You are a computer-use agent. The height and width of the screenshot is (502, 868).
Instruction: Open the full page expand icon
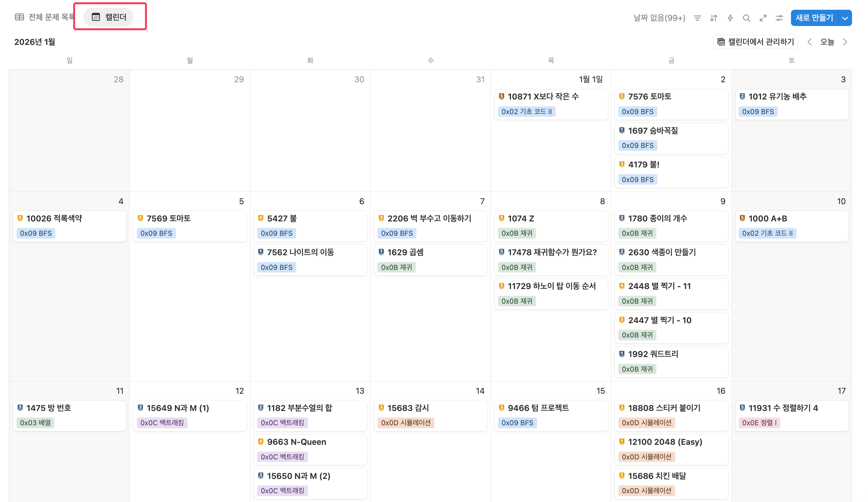click(x=763, y=18)
